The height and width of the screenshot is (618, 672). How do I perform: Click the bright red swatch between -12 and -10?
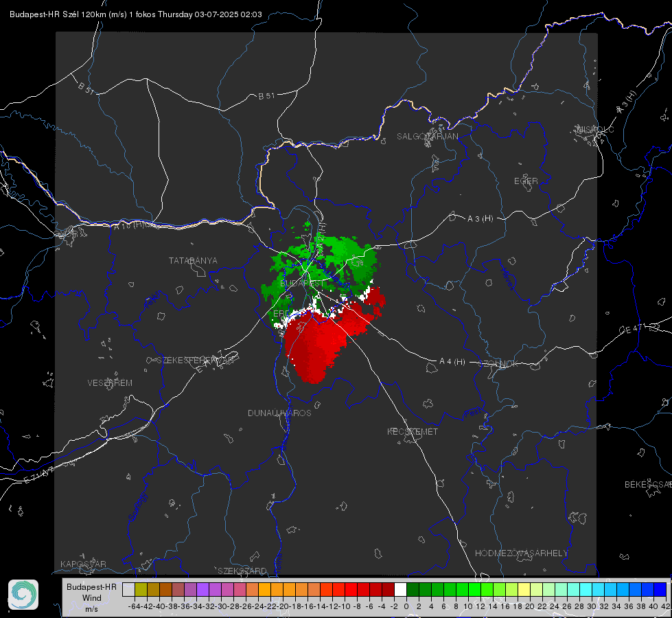click(338, 589)
